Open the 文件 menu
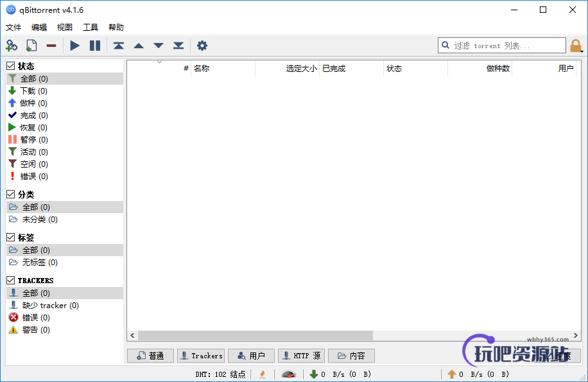 point(13,28)
